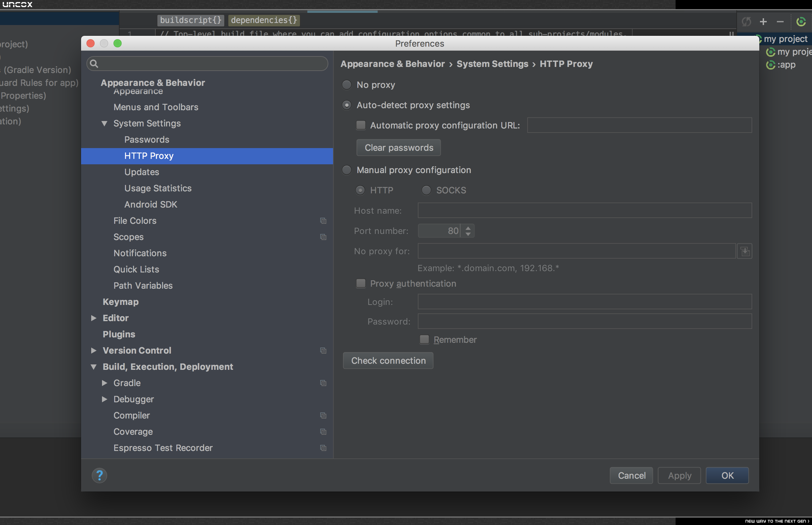Select the No proxy radio button

(x=347, y=85)
